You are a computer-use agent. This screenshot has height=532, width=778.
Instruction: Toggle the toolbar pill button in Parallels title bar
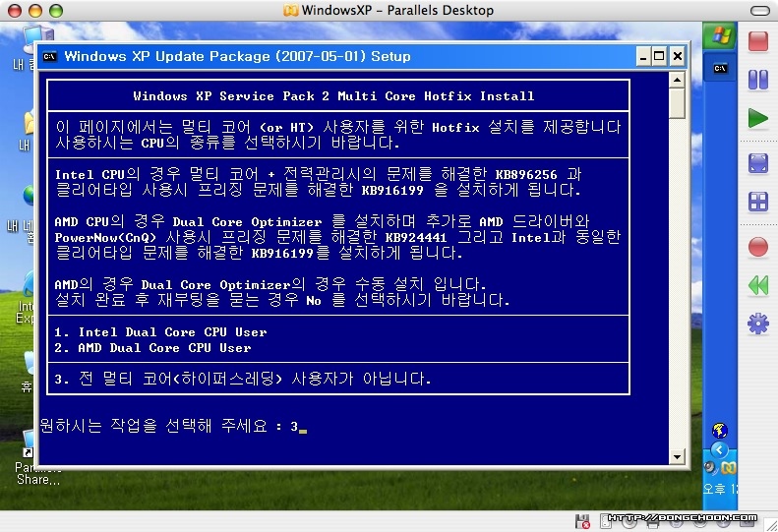click(759, 11)
